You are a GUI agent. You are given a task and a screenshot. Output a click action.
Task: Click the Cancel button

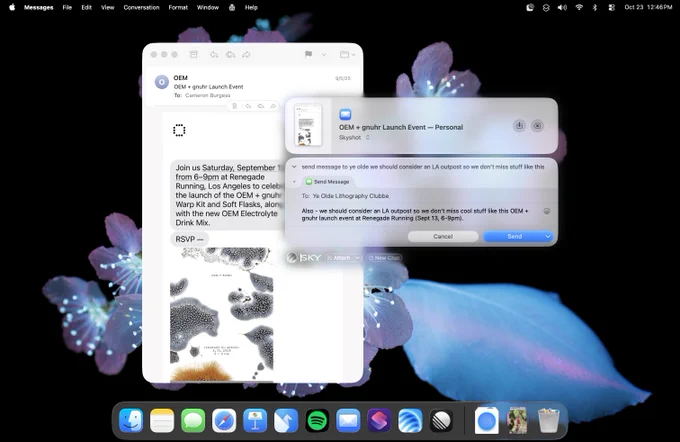pos(443,236)
